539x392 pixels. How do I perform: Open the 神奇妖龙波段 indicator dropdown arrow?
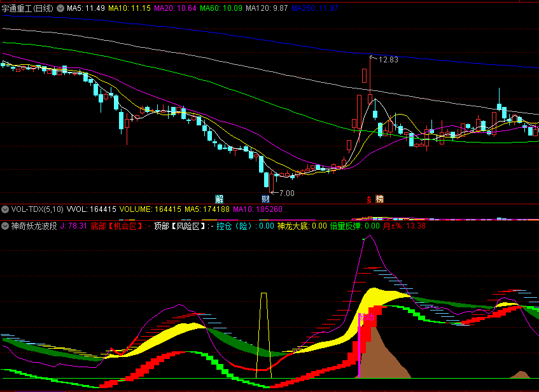5,226
